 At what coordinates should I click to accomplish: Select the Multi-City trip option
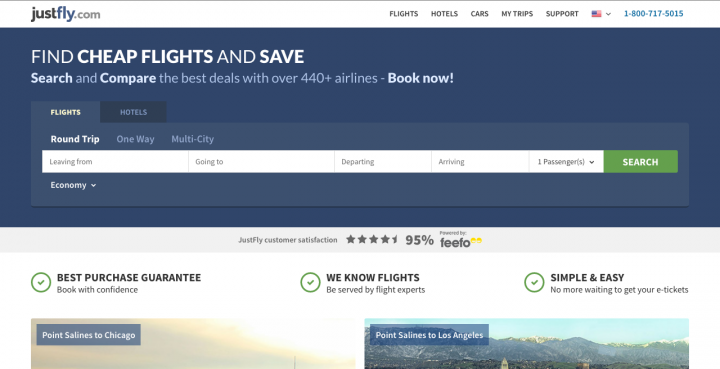tap(192, 139)
